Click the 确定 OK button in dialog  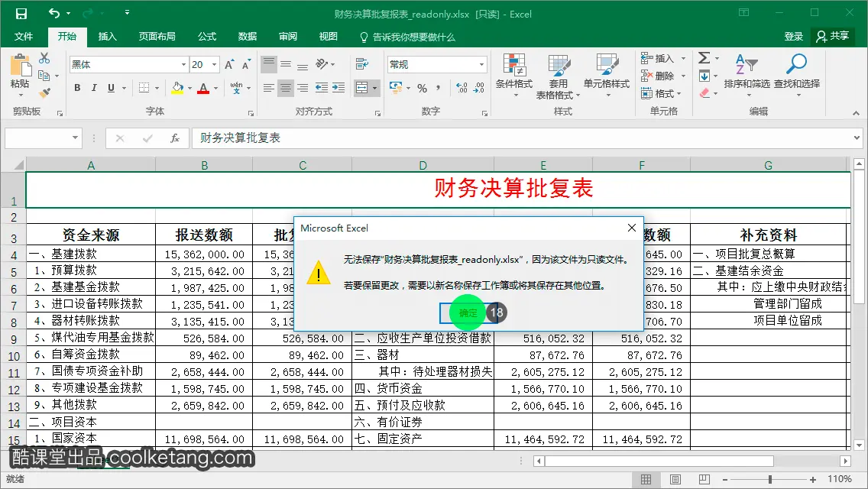(x=468, y=313)
